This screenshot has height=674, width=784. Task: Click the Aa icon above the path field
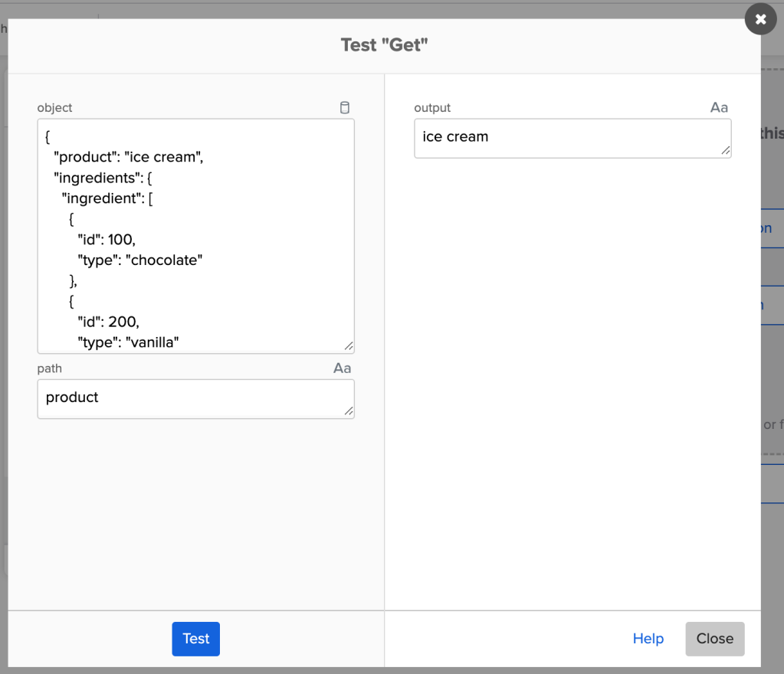pyautogui.click(x=342, y=368)
